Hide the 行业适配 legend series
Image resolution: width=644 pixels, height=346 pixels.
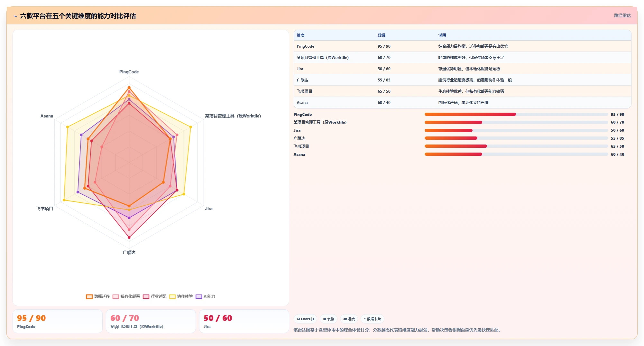[x=154, y=296]
